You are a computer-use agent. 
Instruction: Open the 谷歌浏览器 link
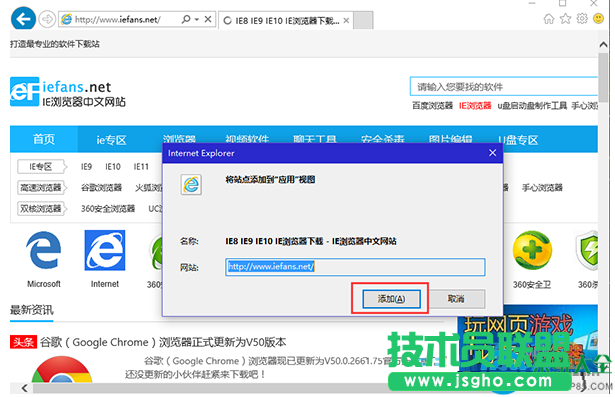101,188
